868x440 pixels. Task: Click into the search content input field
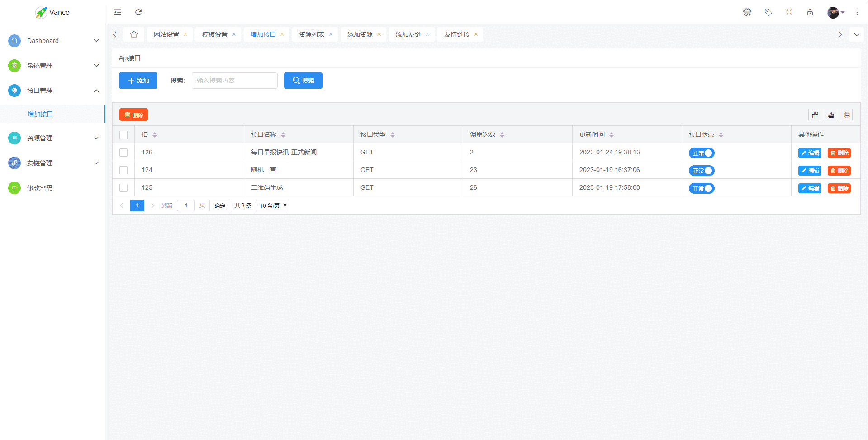234,81
